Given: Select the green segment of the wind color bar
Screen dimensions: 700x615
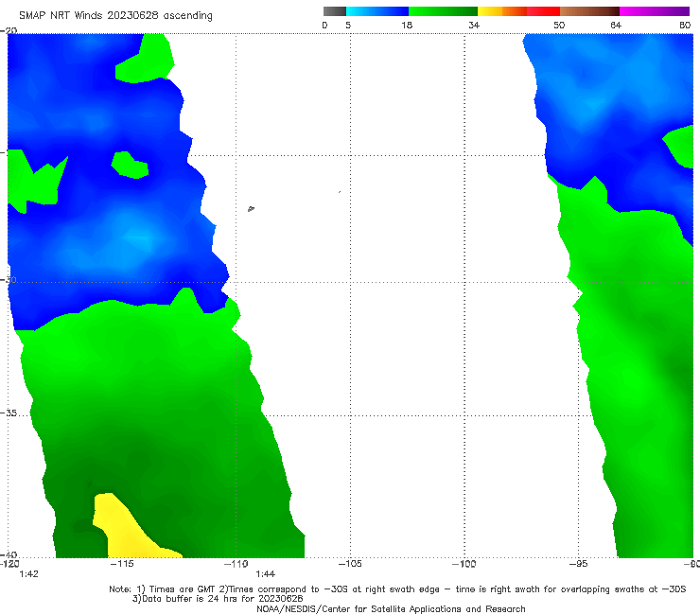Looking at the screenshot, I should coord(443,11).
